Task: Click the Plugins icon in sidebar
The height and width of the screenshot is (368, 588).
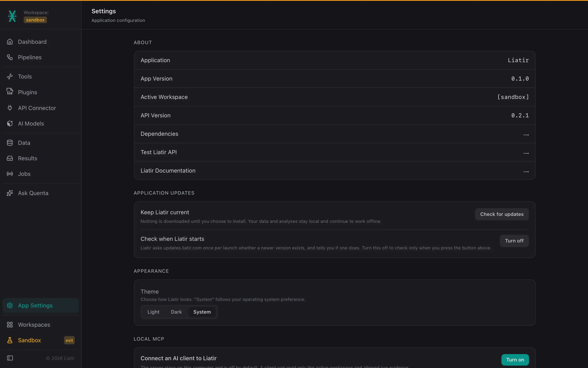Action: (10, 92)
